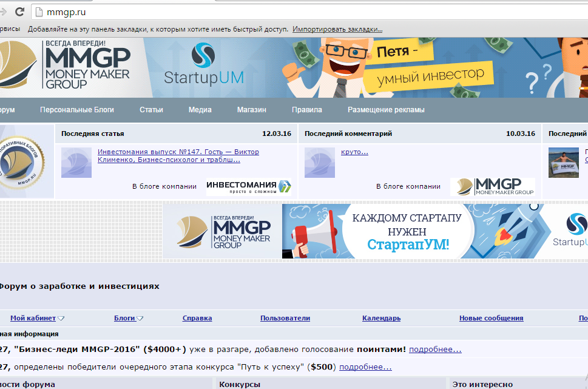
Task: Click the Это интересно section header
Action: pyautogui.click(x=482, y=385)
